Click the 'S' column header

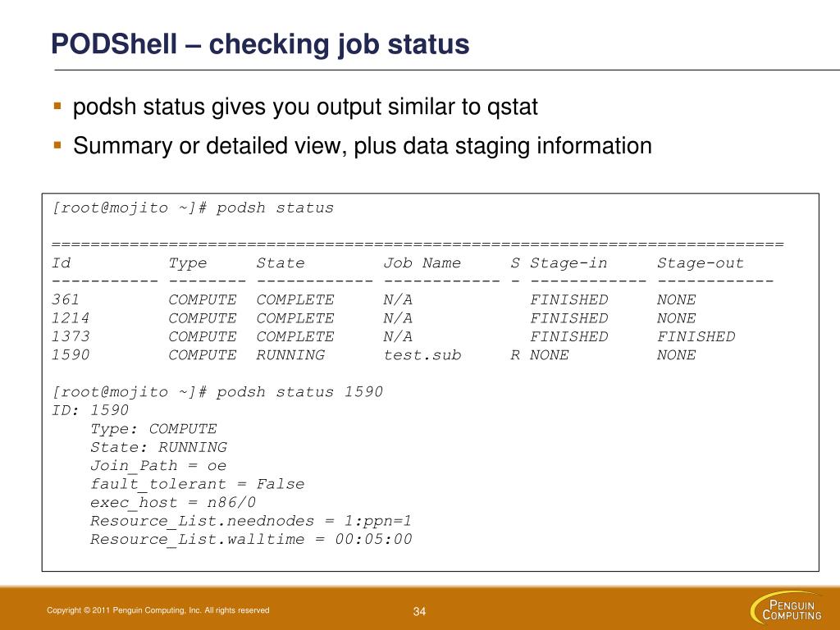tap(515, 263)
